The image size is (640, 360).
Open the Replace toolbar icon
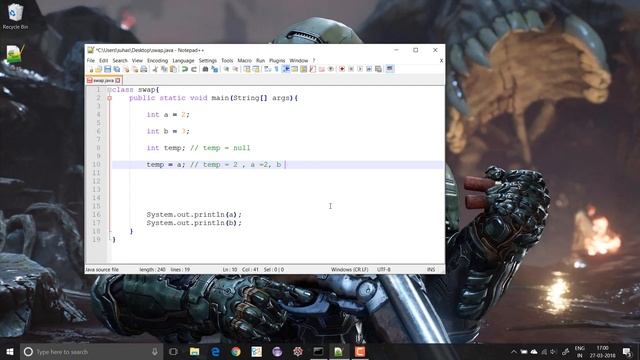coord(215,69)
